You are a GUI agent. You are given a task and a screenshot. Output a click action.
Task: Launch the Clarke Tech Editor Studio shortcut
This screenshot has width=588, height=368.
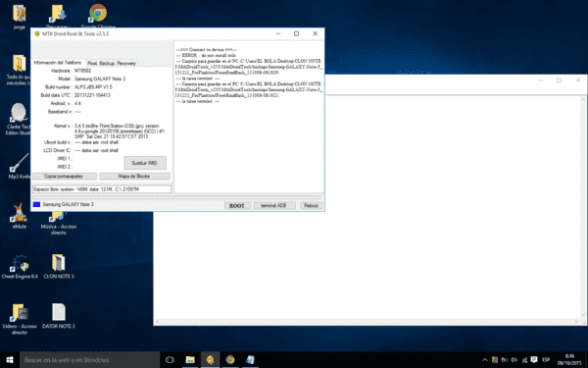tap(18, 119)
